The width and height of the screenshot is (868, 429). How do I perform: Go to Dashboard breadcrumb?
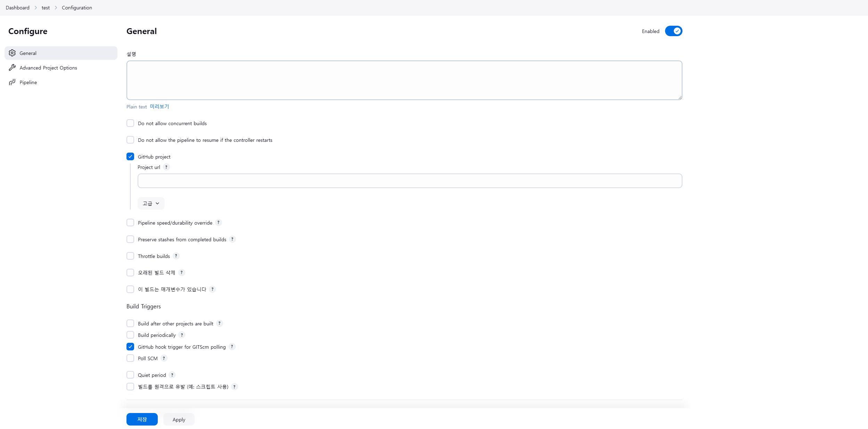point(17,8)
